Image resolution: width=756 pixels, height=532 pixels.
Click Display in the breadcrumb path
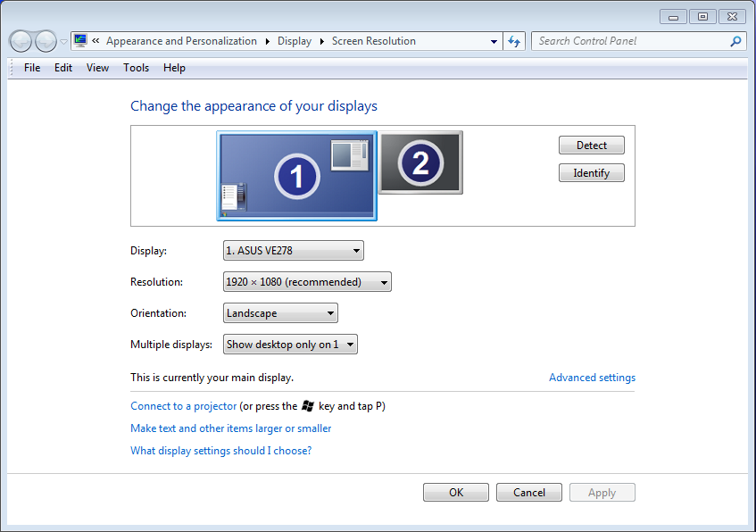[295, 40]
